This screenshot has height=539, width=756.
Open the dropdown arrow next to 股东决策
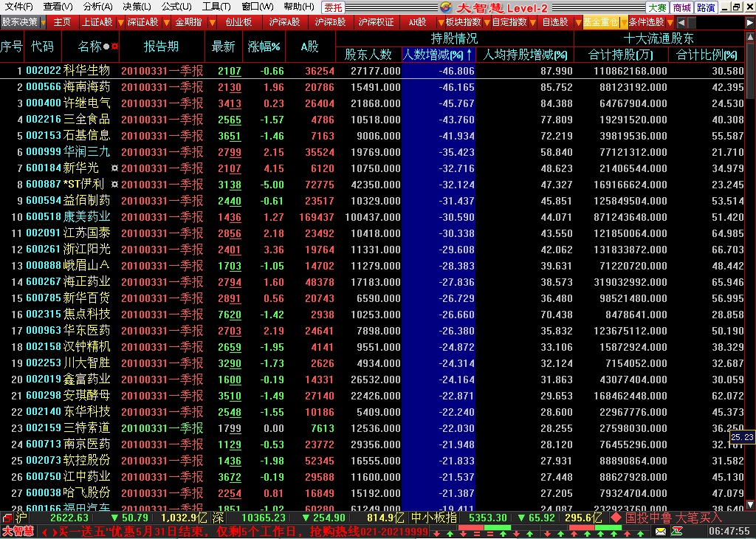pyautogui.click(x=43, y=23)
